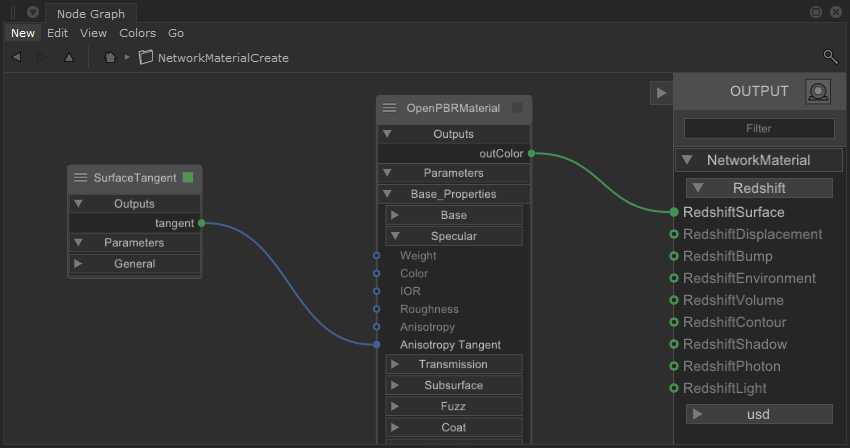Open the Node Graph panel options dropdown
850x448 pixels.
click(x=32, y=13)
